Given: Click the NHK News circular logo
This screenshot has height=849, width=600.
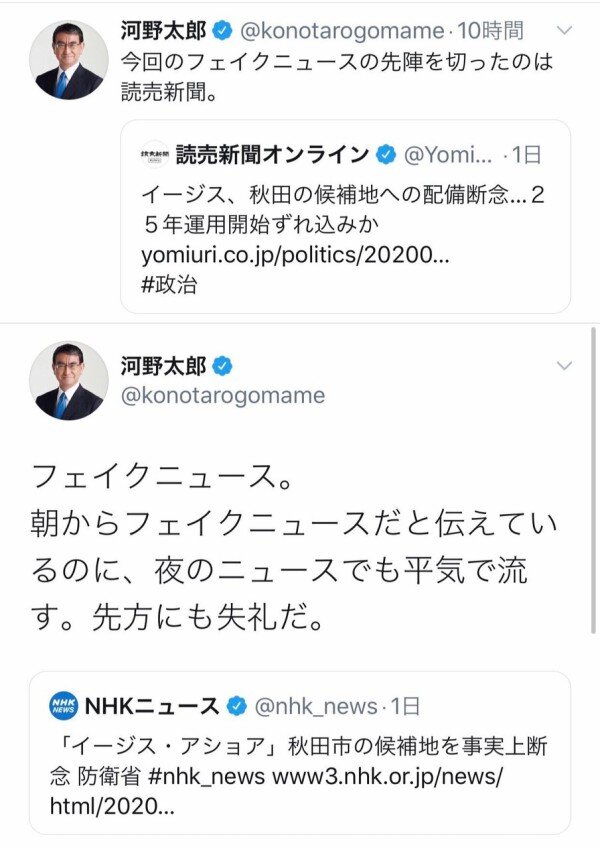Looking at the screenshot, I should [x=65, y=705].
